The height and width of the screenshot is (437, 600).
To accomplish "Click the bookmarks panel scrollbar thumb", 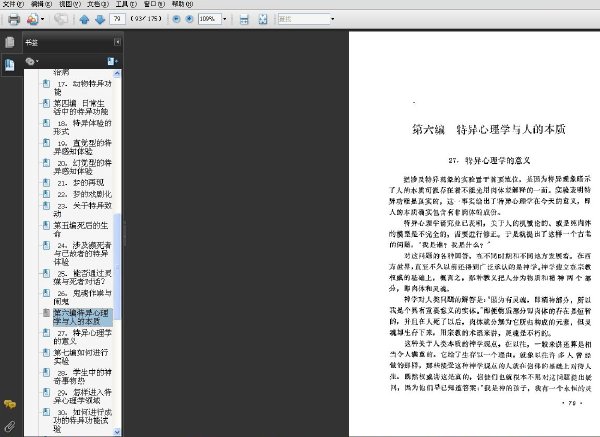I will coord(117,266).
